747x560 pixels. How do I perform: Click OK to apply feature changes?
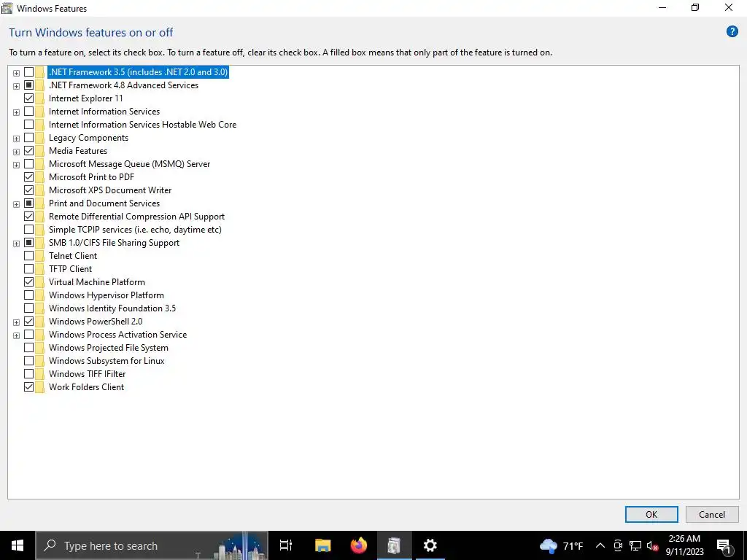[651, 514]
